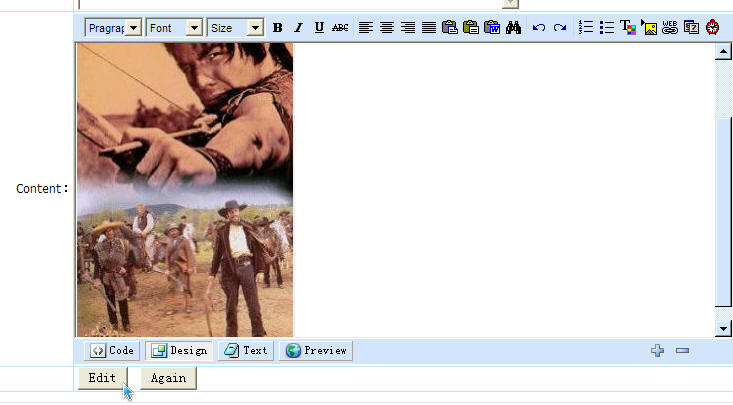The image size is (733, 405).
Task: Insert a bulleted list
Action: click(x=607, y=27)
